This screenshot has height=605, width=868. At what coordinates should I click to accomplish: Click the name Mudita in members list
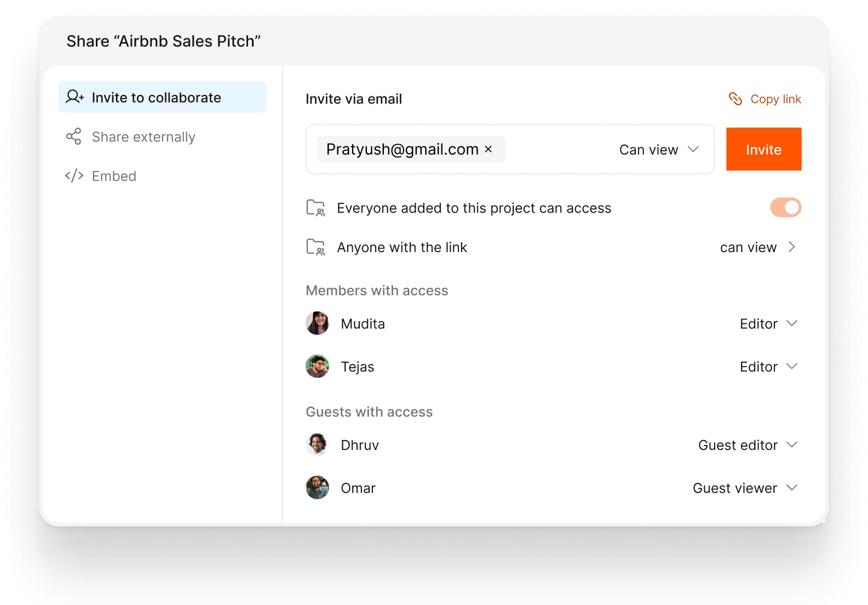tap(363, 324)
